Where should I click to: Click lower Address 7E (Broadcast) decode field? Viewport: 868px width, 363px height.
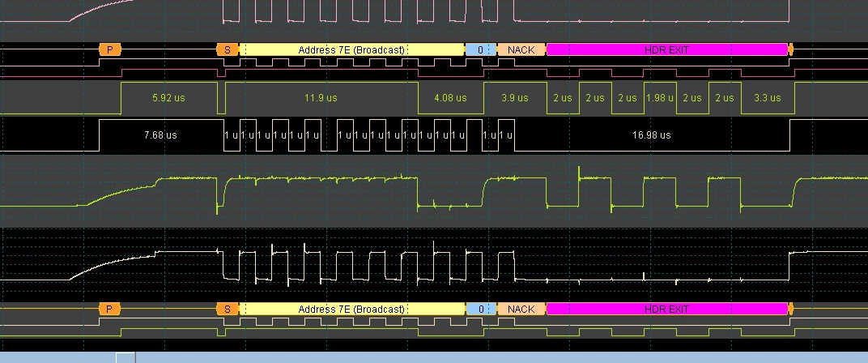click(351, 310)
